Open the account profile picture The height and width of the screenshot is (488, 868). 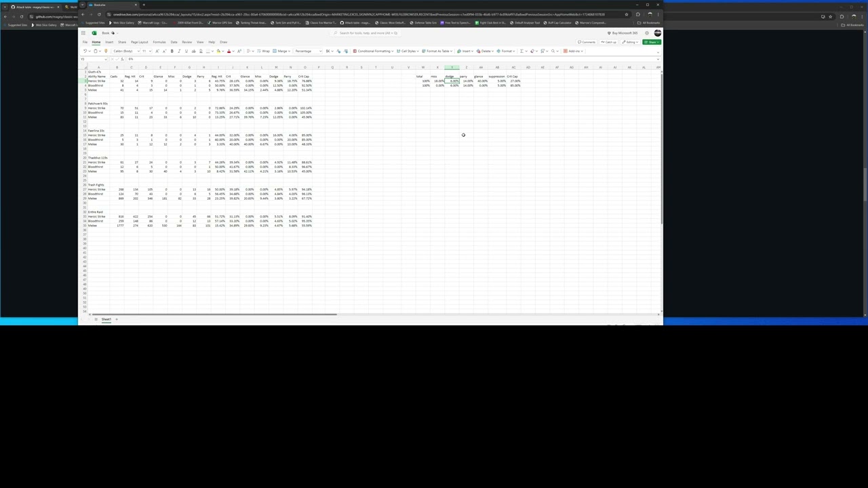click(x=658, y=33)
